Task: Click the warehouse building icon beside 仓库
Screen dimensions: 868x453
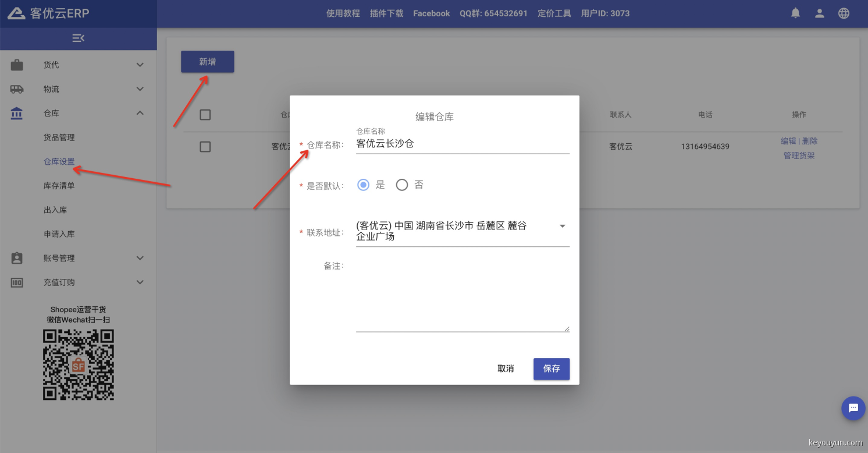Action: (17, 113)
